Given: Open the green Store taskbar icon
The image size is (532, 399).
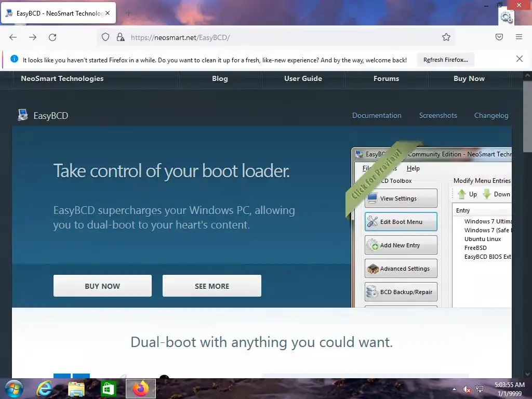Looking at the screenshot, I should click(108, 389).
